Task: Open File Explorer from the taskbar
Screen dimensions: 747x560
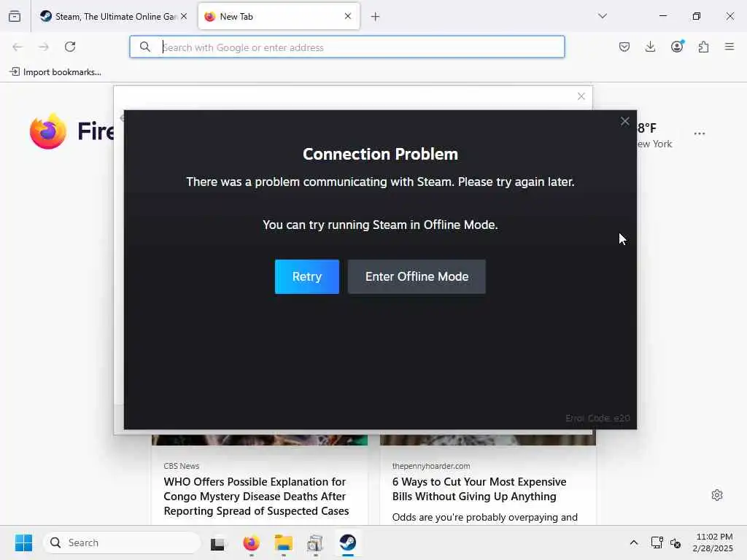Action: 284,542
